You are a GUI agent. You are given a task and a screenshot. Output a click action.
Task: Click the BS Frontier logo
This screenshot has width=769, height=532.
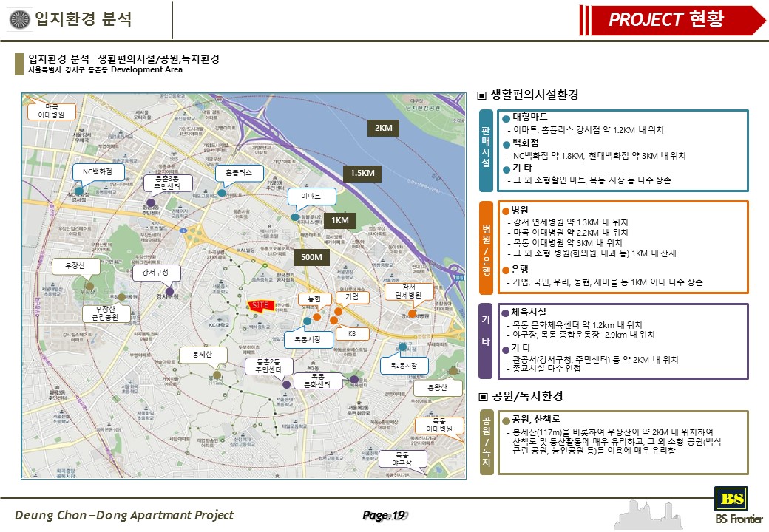pyautogui.click(x=738, y=506)
